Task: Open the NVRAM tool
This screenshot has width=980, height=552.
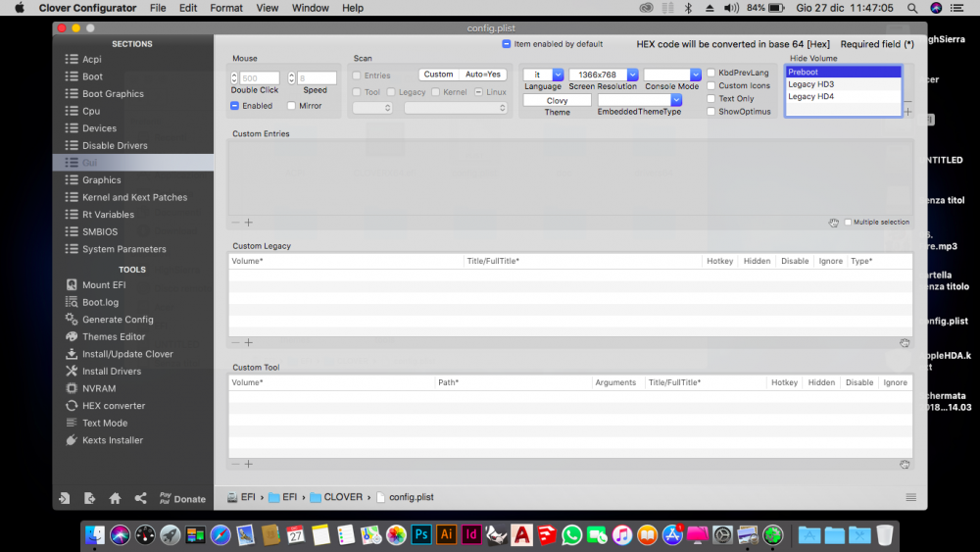Action: click(99, 388)
